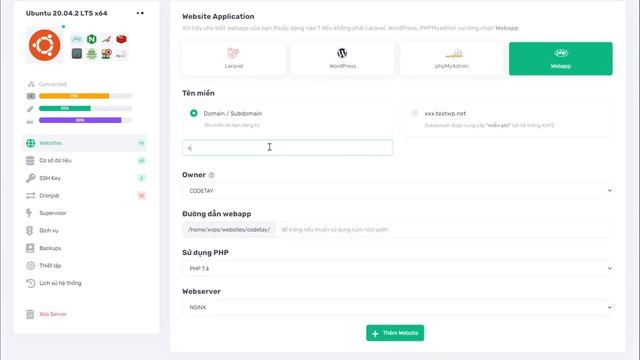Click the /home/xvps/websites/codetay/ path prefix

point(229,229)
